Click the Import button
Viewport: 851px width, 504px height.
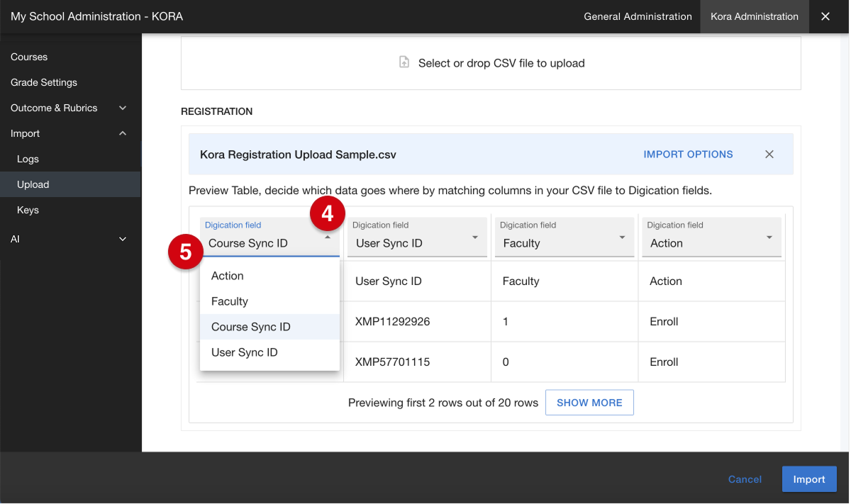coord(809,479)
